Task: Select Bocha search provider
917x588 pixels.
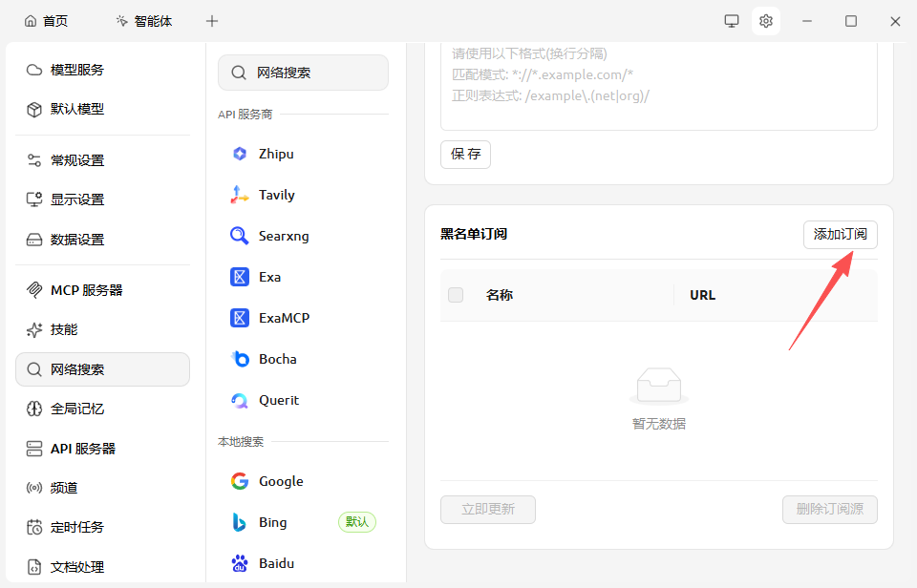Action: pos(303,359)
